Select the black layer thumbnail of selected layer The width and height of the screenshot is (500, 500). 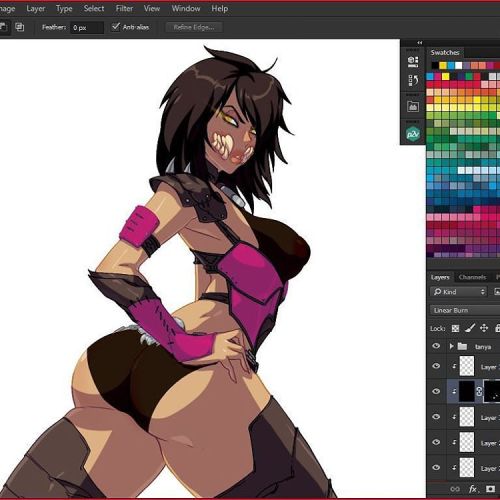point(467,392)
